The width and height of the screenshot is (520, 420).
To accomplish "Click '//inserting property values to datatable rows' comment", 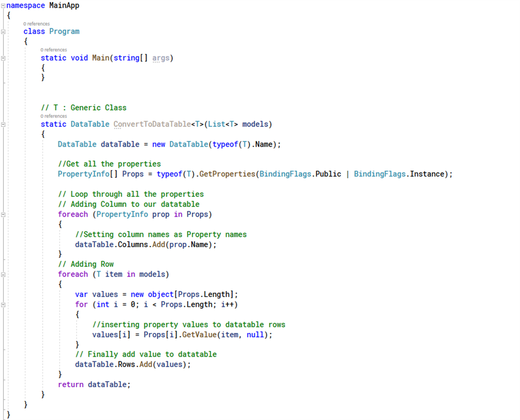I will (189, 325).
